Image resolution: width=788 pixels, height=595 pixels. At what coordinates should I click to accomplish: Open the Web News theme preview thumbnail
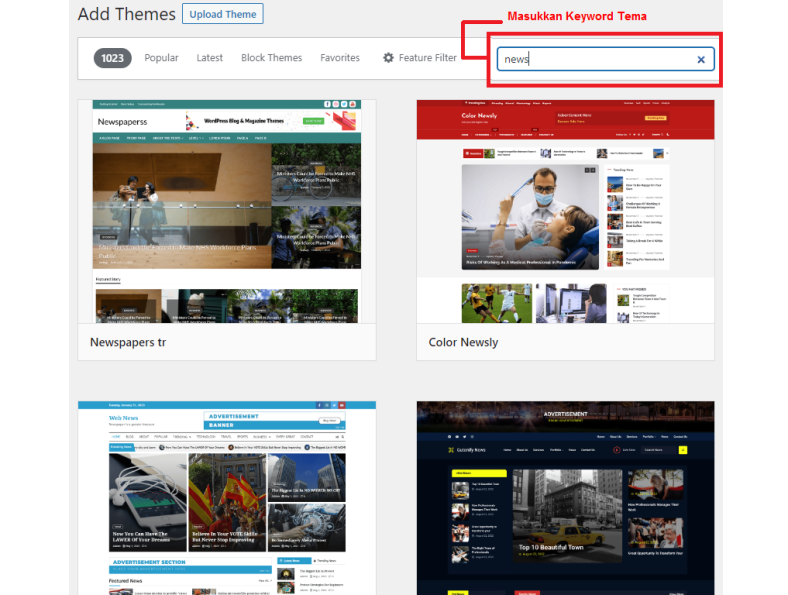click(x=227, y=498)
